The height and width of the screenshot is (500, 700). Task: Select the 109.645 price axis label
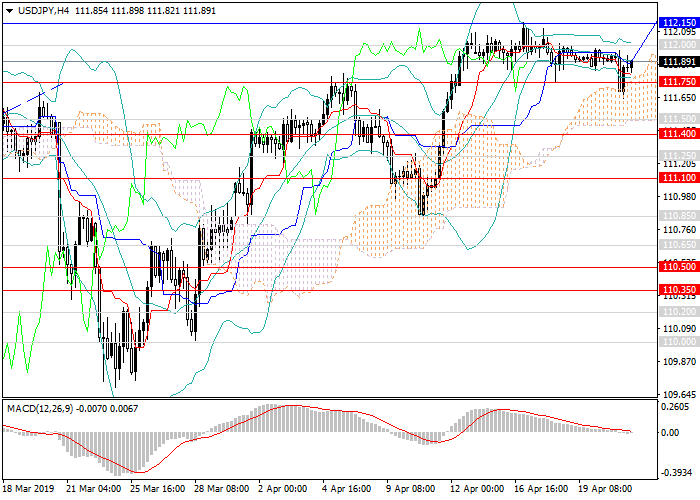pyautogui.click(x=679, y=395)
